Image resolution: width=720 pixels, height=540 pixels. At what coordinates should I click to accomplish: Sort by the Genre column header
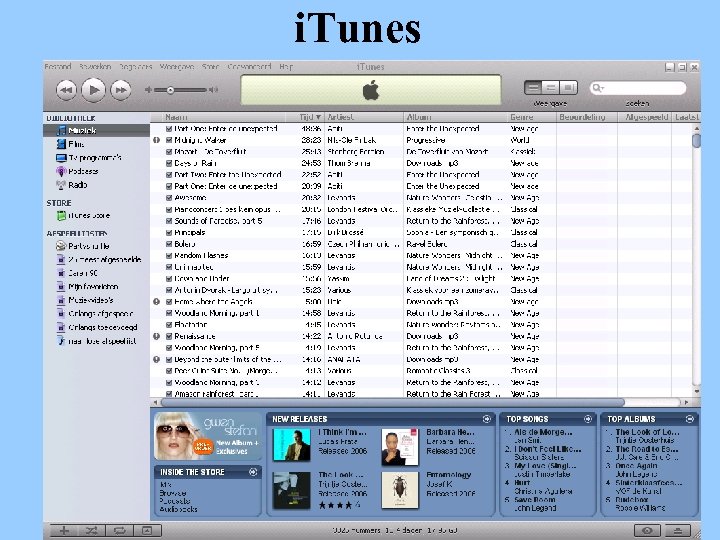(531, 118)
